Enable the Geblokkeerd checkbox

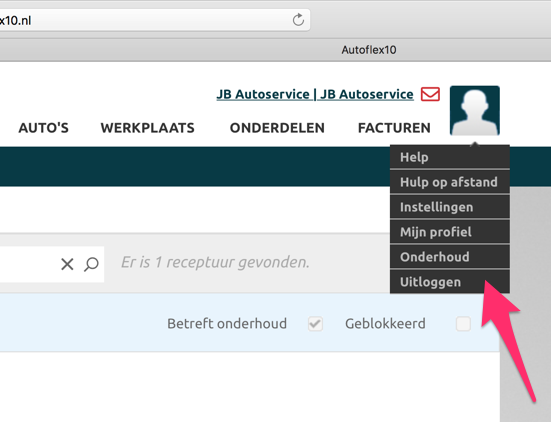coord(463,324)
